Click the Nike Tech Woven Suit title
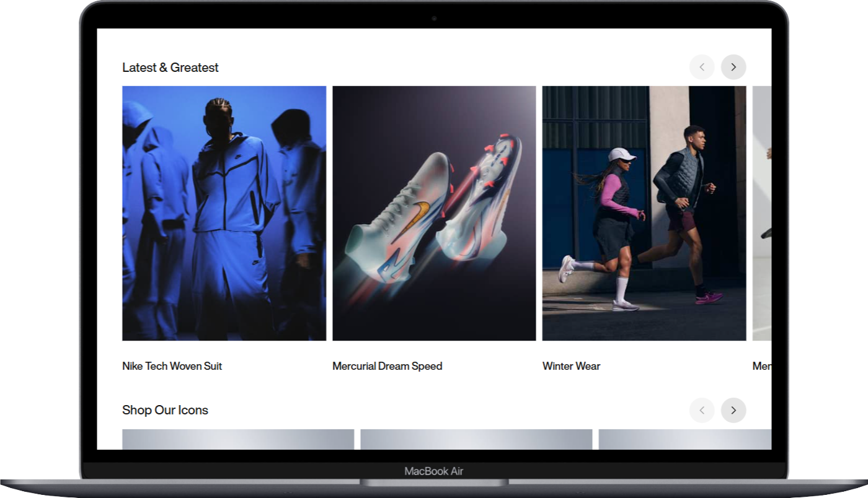 [172, 366]
